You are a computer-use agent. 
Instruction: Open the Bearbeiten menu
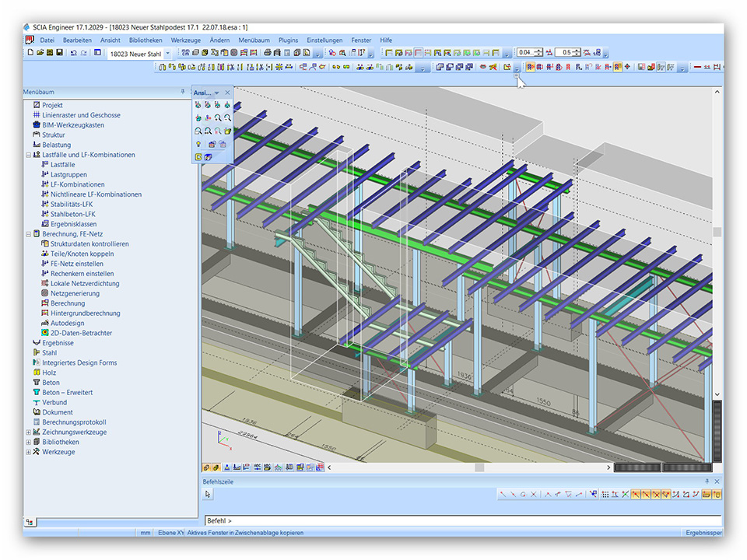click(x=77, y=40)
